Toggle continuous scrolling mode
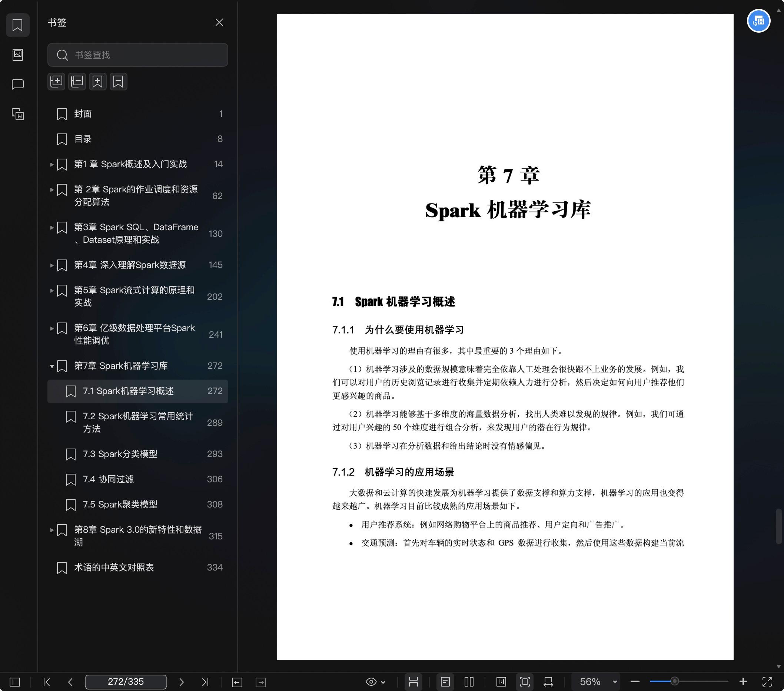 pos(413,682)
